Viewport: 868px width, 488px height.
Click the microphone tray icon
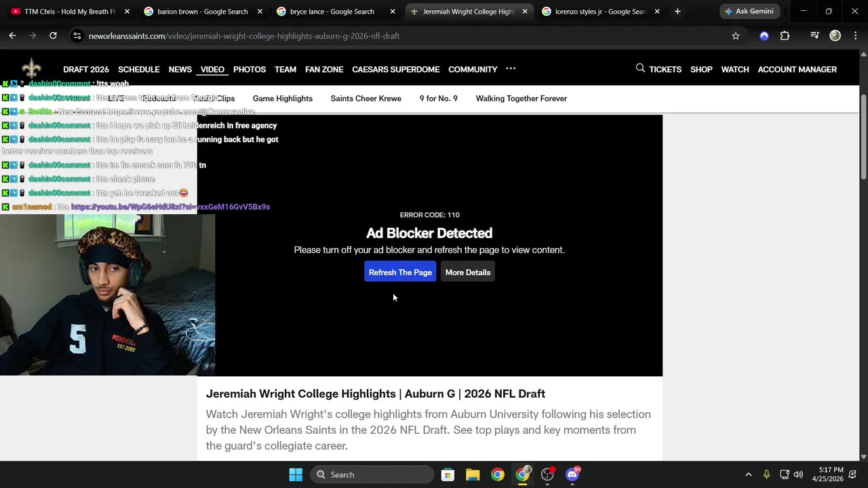coord(766,474)
